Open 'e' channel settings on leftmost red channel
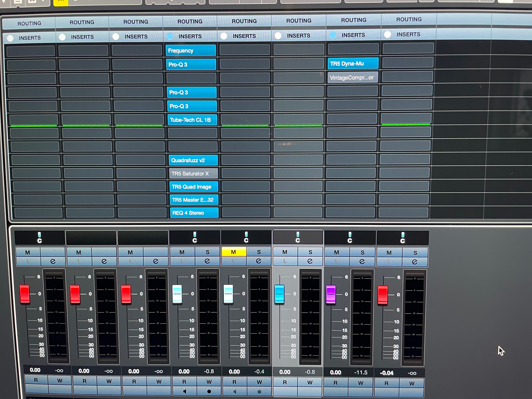Image resolution: width=532 pixels, height=399 pixels. [x=53, y=261]
